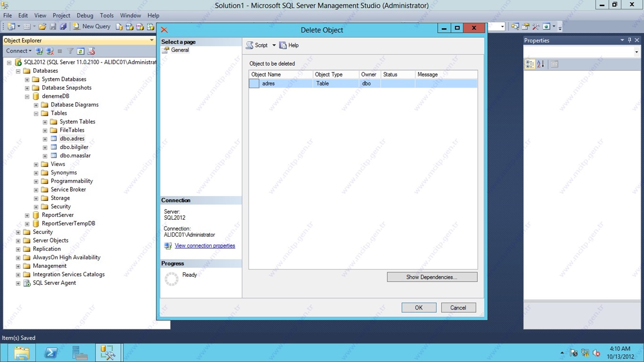The image size is (644, 362).
Task: Select the ReportServer database
Action: pos(58,215)
